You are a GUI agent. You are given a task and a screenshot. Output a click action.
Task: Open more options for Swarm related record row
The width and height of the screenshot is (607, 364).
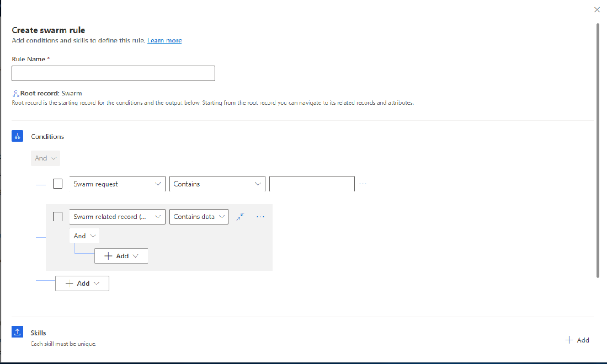260,217
